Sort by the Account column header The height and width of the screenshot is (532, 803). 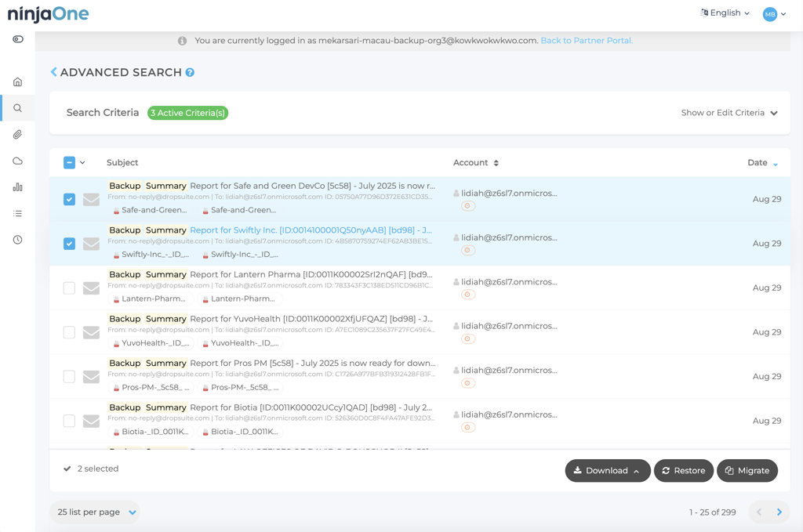pyautogui.click(x=476, y=163)
